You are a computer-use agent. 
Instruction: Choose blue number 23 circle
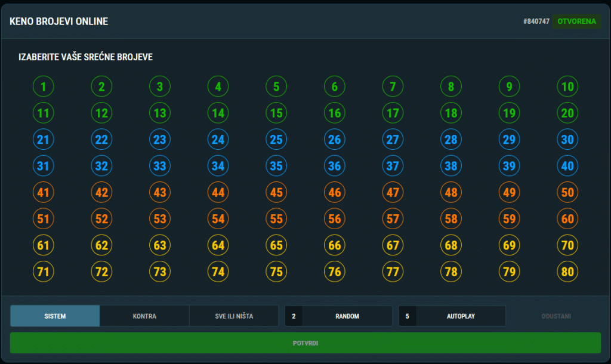click(160, 140)
